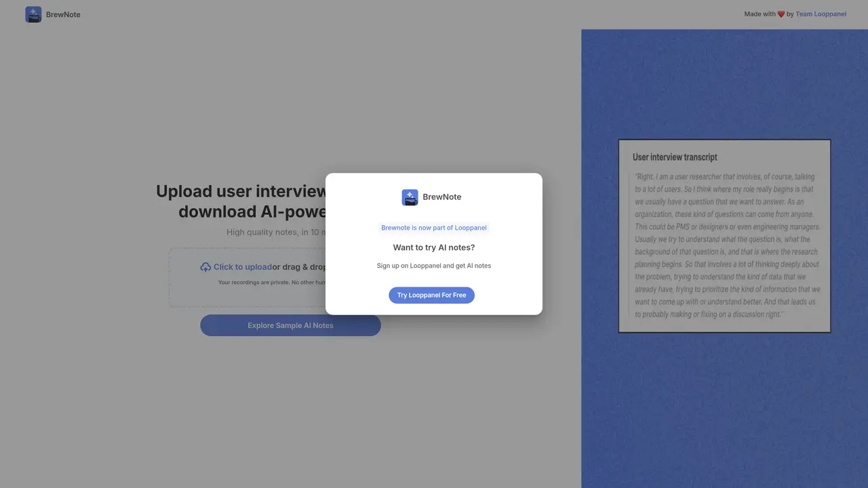Click 'Your recordings are private' note

point(272,283)
